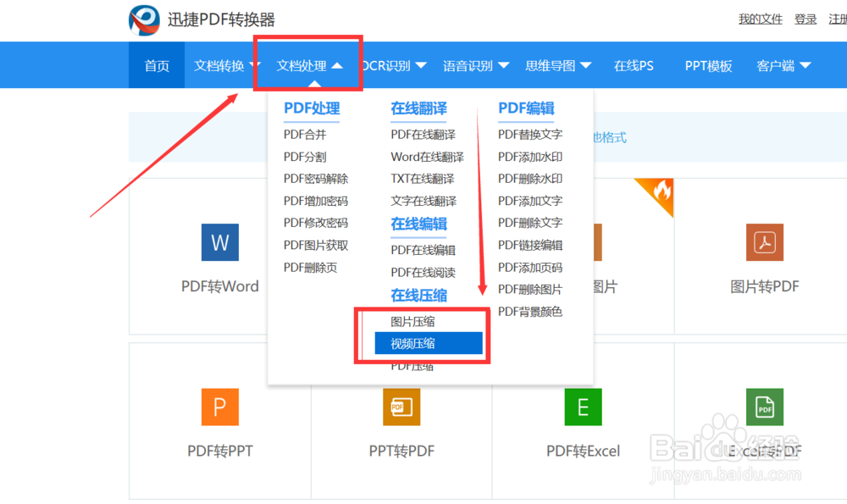Click the 在线翻译 column heading

tap(418, 108)
